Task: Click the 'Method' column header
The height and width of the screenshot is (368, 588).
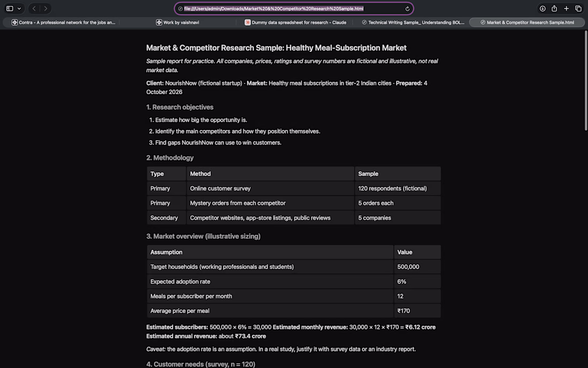Action: coord(270,174)
